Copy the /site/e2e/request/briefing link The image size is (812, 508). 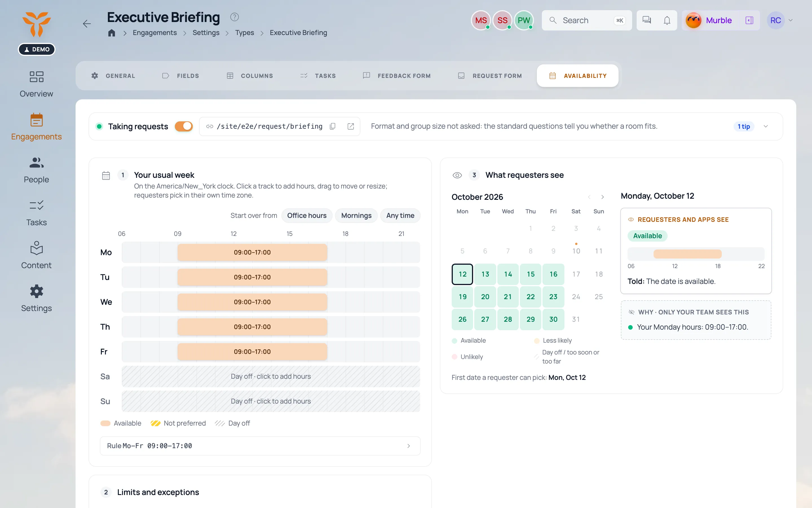(332, 126)
